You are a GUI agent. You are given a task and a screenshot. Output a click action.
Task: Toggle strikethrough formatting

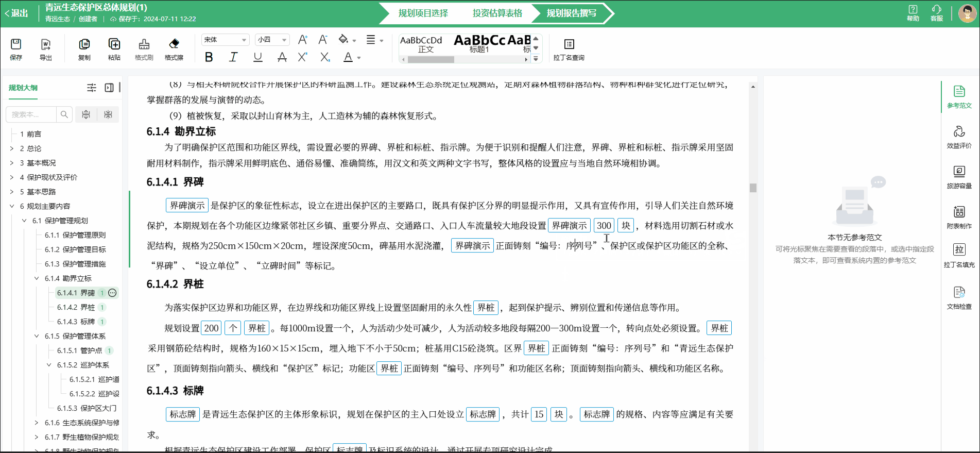pos(282,57)
